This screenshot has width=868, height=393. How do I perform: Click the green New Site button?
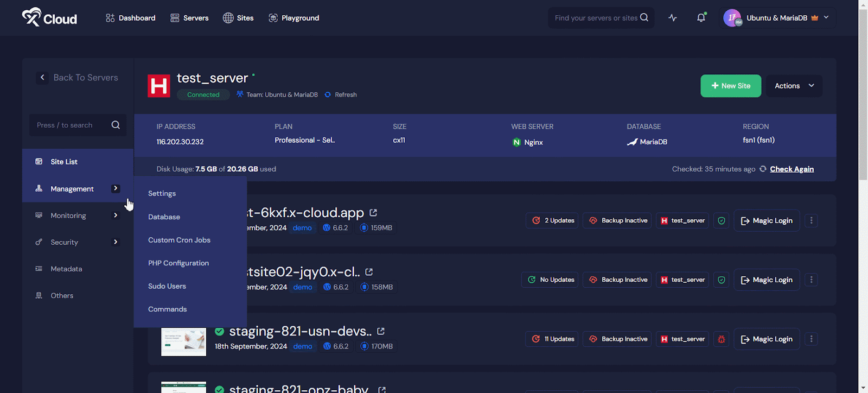tap(731, 86)
